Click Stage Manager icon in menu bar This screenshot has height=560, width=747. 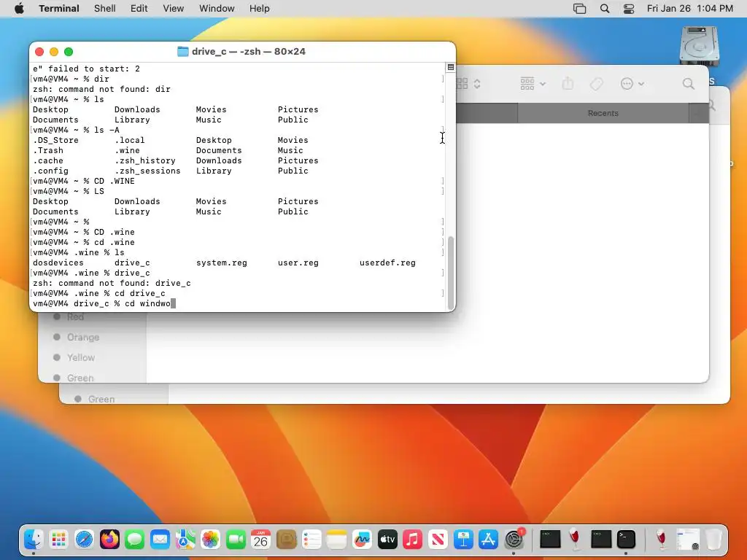(x=579, y=9)
